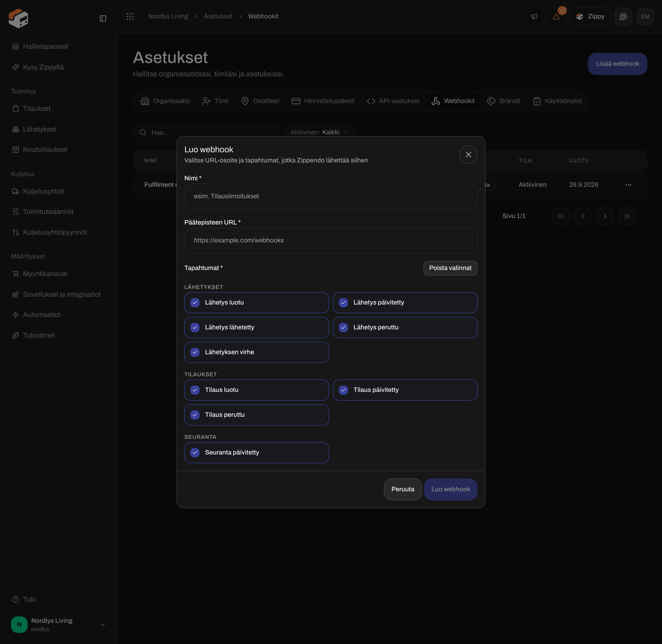Click the Zippendo logo in the sidebar

[19, 18]
